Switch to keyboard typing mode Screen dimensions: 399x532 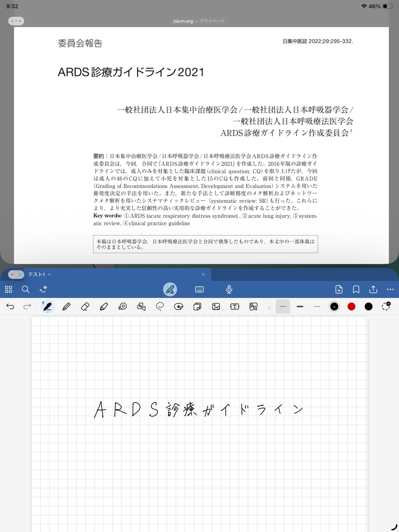coord(199,290)
